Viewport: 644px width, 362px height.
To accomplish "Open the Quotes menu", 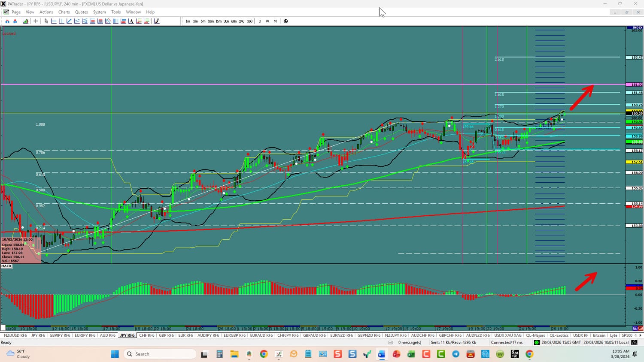I will click(81, 12).
